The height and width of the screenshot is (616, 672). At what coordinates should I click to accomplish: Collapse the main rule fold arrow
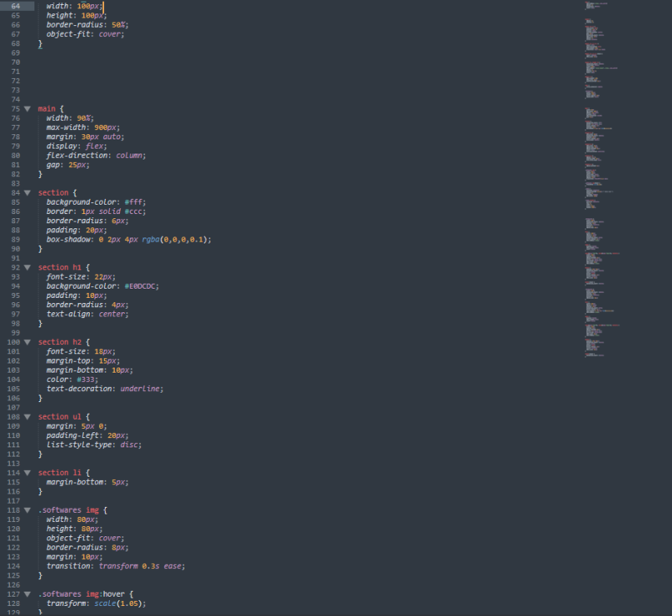(x=27, y=109)
